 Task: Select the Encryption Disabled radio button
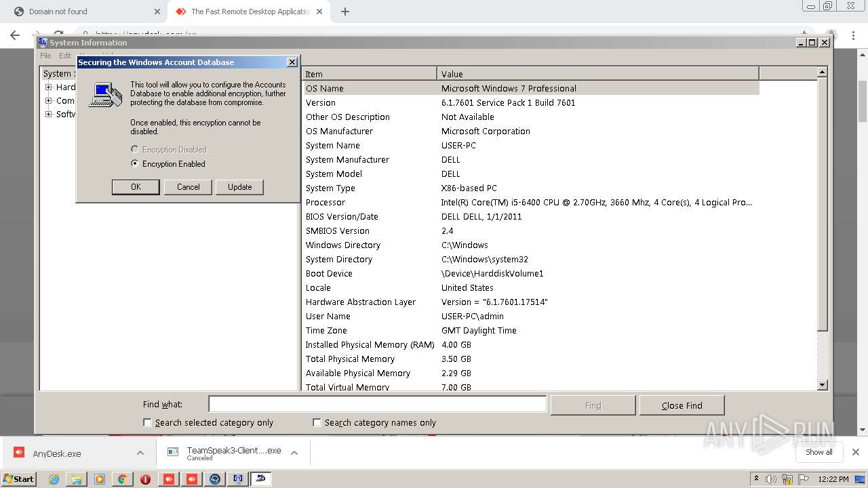click(135, 149)
